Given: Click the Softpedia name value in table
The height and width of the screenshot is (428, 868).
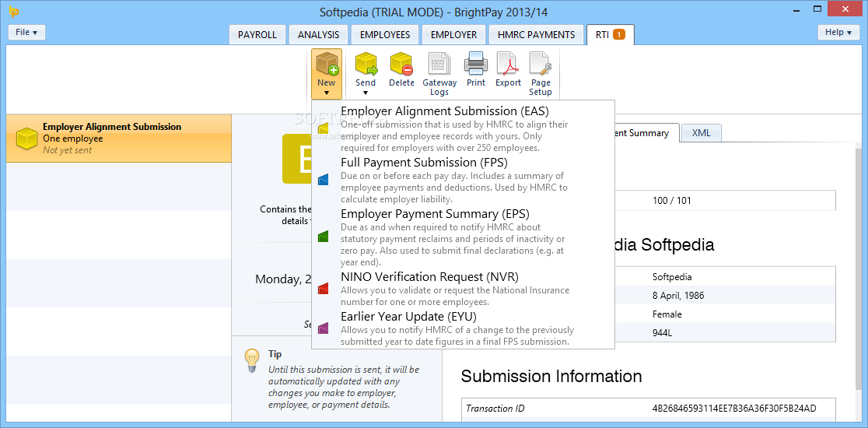Looking at the screenshot, I should (672, 277).
